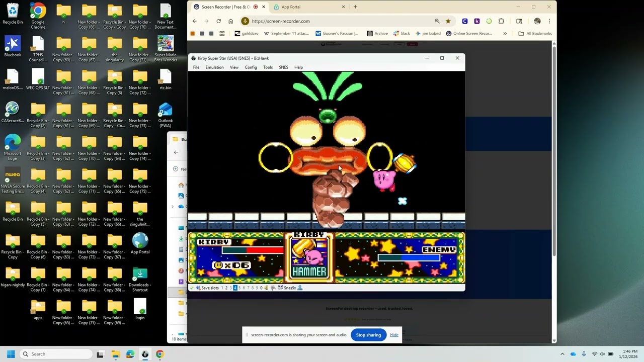The image size is (644, 362).
Task: Click the Stop sharing button
Action: coord(368,335)
